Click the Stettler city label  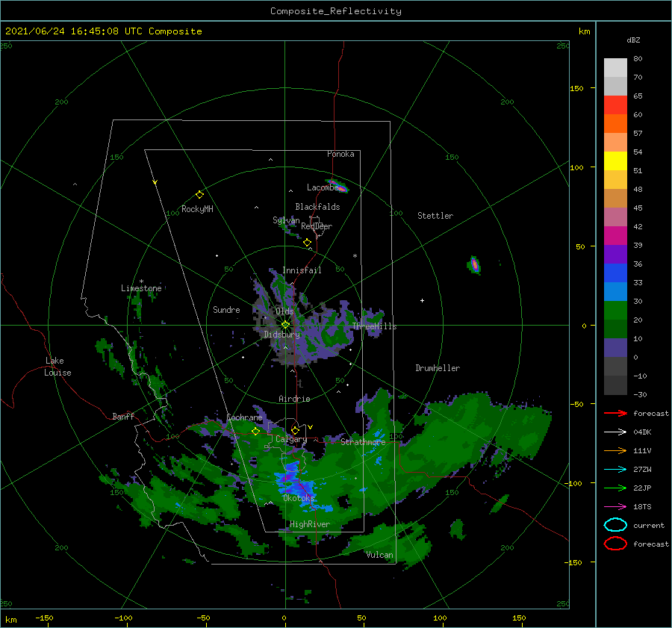click(435, 216)
